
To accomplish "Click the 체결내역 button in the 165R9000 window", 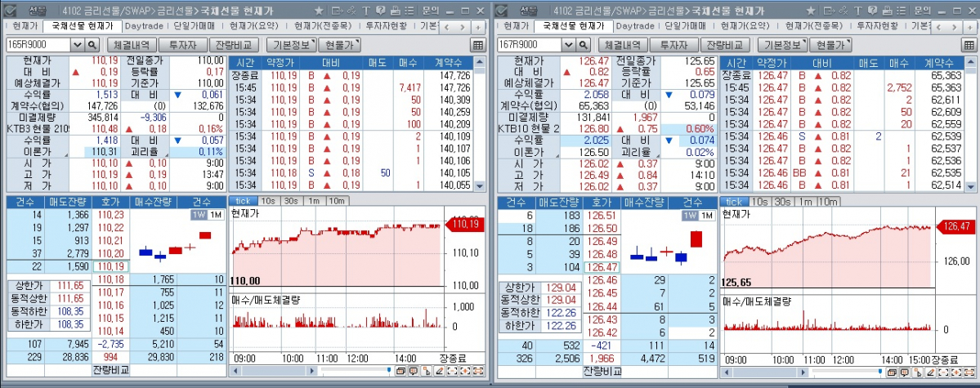I will (x=132, y=45).
